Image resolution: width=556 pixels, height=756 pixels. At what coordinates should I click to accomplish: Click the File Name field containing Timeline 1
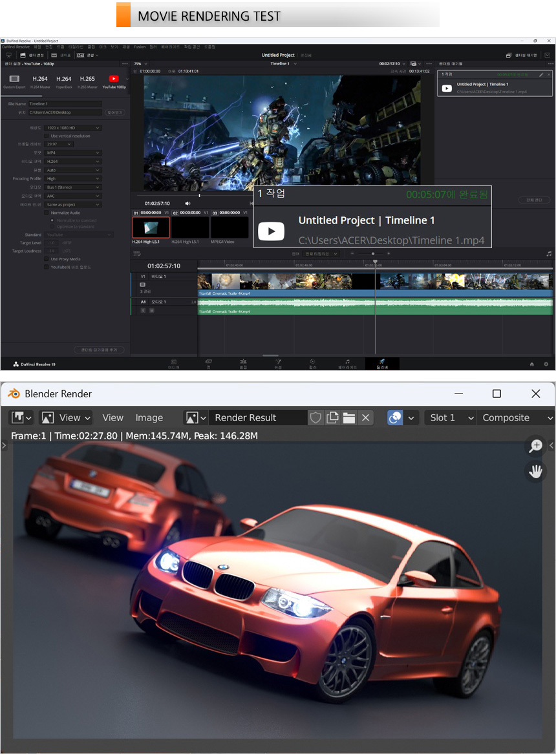[x=65, y=103]
